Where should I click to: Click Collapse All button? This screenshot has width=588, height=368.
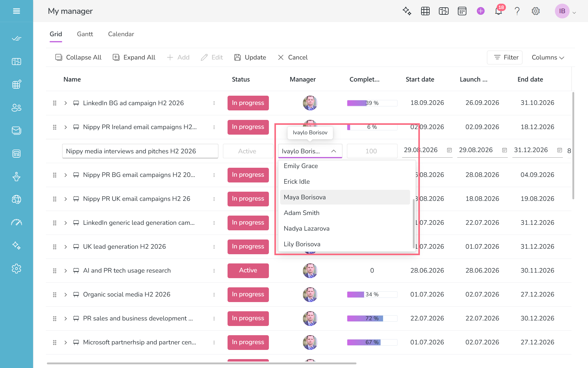click(x=78, y=57)
